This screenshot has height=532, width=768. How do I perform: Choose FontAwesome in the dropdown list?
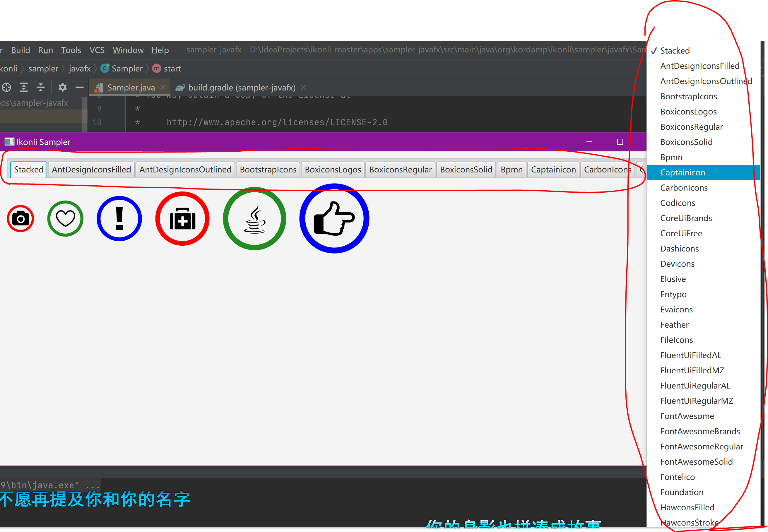703,416
